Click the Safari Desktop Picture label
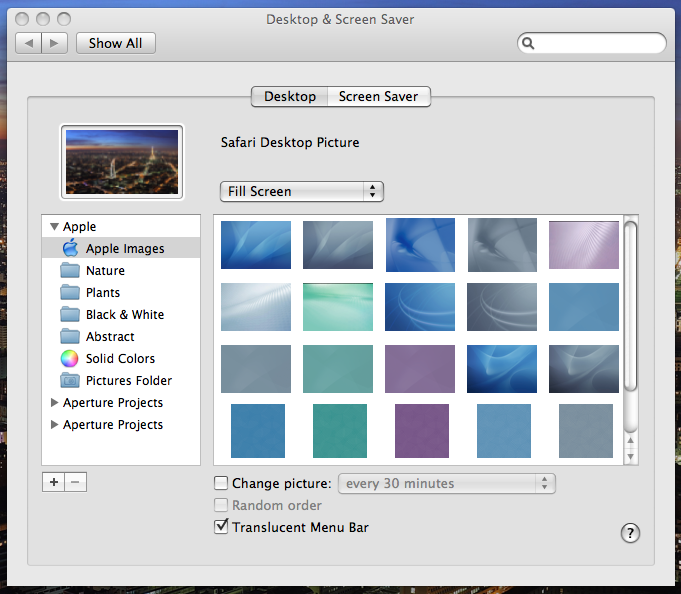Image resolution: width=681 pixels, height=594 pixels. tap(290, 142)
